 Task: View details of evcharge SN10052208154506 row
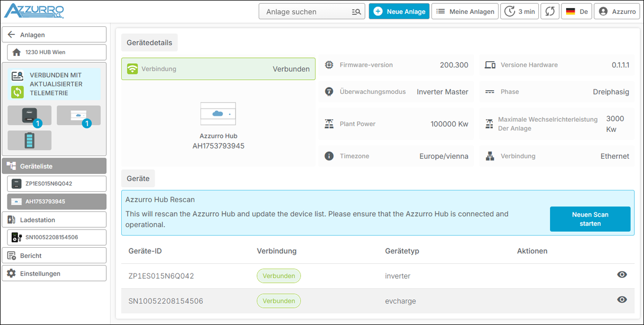click(x=622, y=300)
